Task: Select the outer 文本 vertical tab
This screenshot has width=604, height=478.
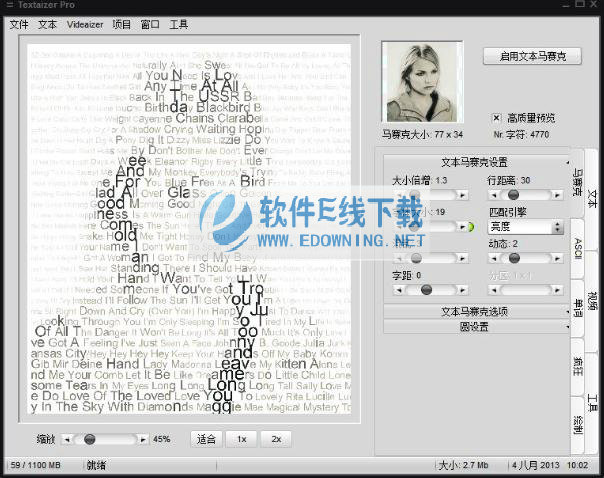Action: (592, 199)
